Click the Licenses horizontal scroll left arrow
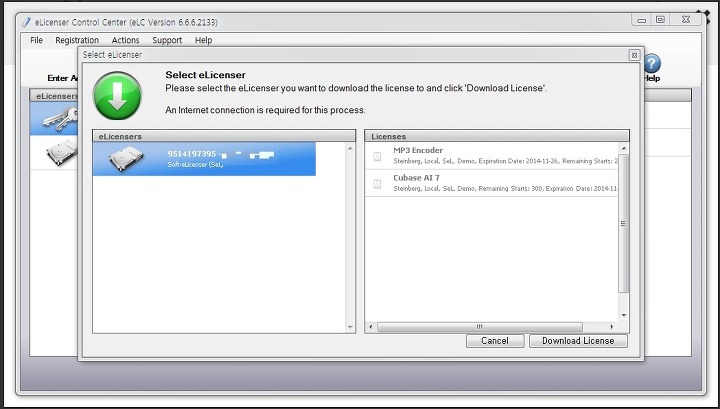This screenshot has width=720, height=409. pyautogui.click(x=371, y=327)
